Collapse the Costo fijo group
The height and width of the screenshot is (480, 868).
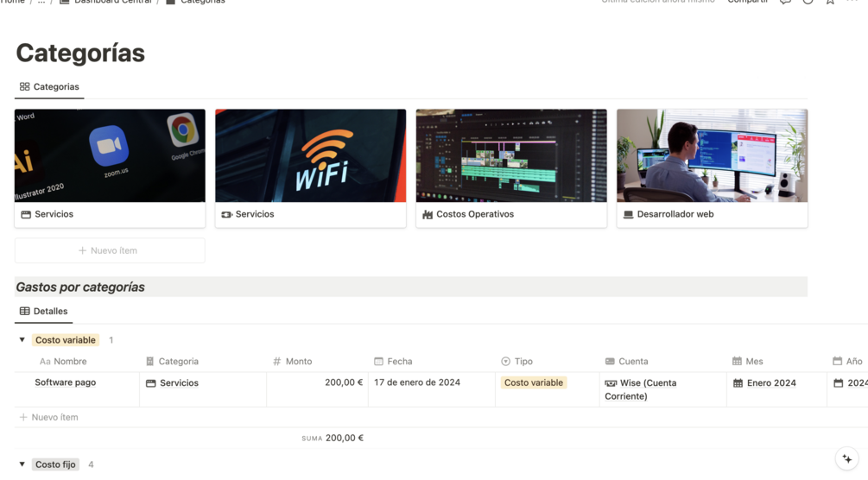point(22,464)
